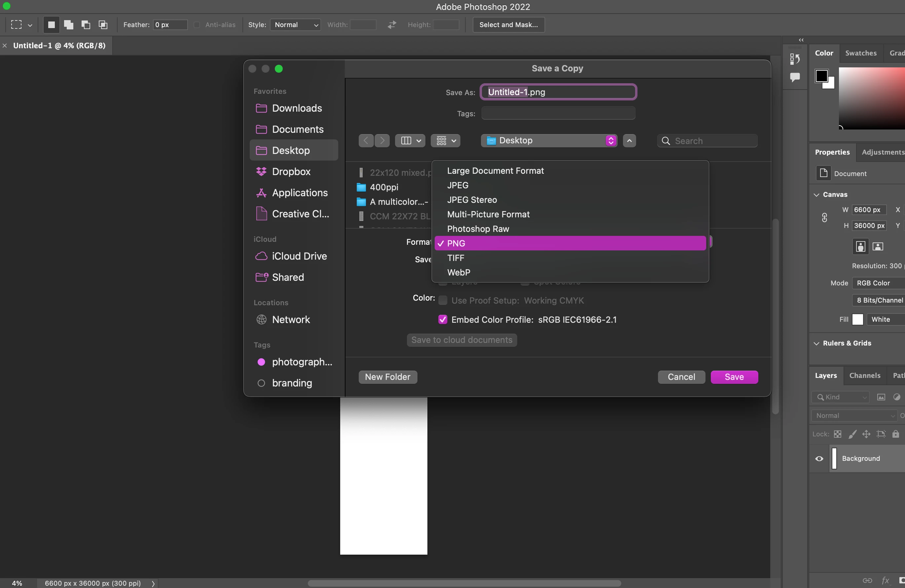Switch to the Swatches tab
This screenshot has height=588, width=905.
pos(860,53)
